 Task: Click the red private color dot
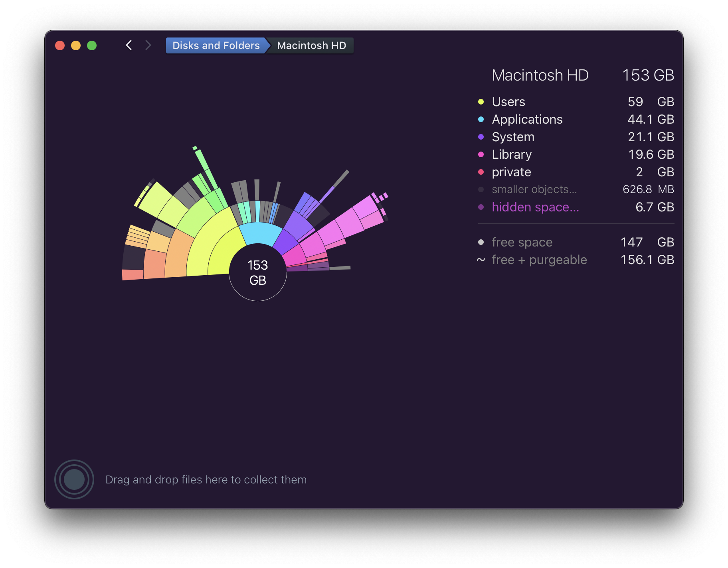tap(481, 172)
